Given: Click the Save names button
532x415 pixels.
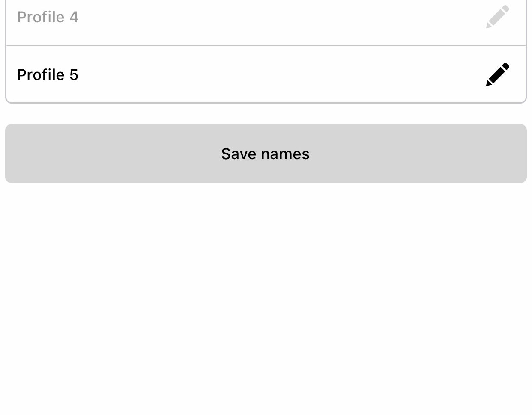Looking at the screenshot, I should [266, 154].
